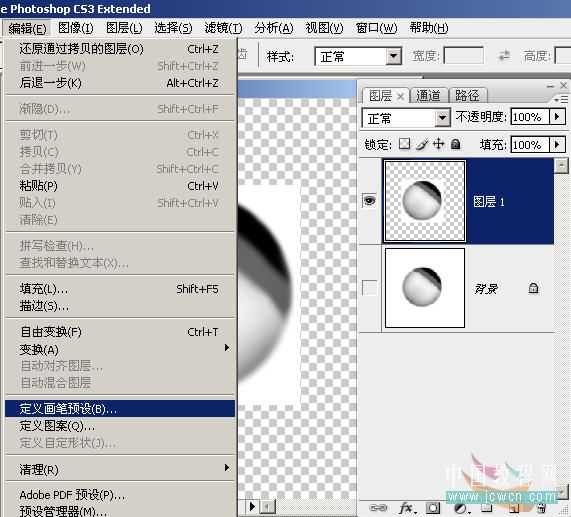Select the 背景 layer thumbnail
The width and height of the screenshot is (571, 517).
425,288
